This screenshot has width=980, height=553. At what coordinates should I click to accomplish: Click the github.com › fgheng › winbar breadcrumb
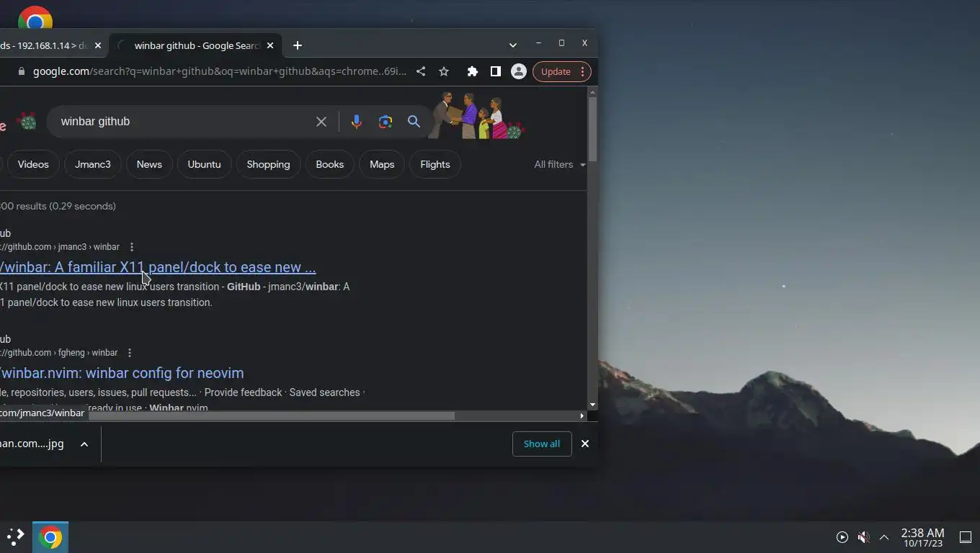tap(58, 353)
